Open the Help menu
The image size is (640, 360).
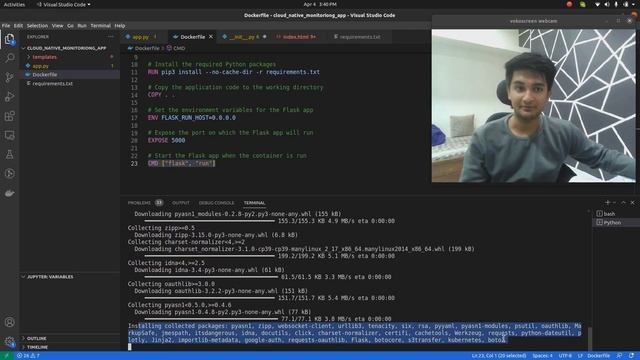pyautogui.click(x=120, y=26)
